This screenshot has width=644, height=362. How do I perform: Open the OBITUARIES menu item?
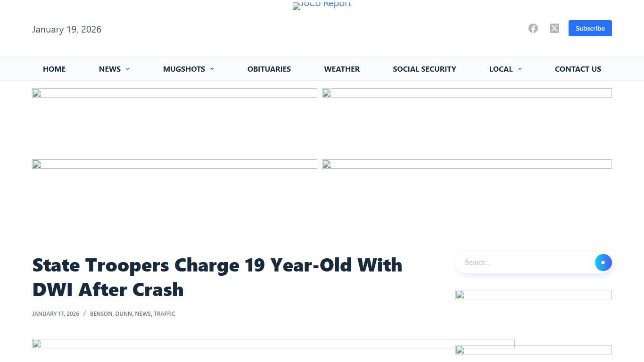[269, 69]
